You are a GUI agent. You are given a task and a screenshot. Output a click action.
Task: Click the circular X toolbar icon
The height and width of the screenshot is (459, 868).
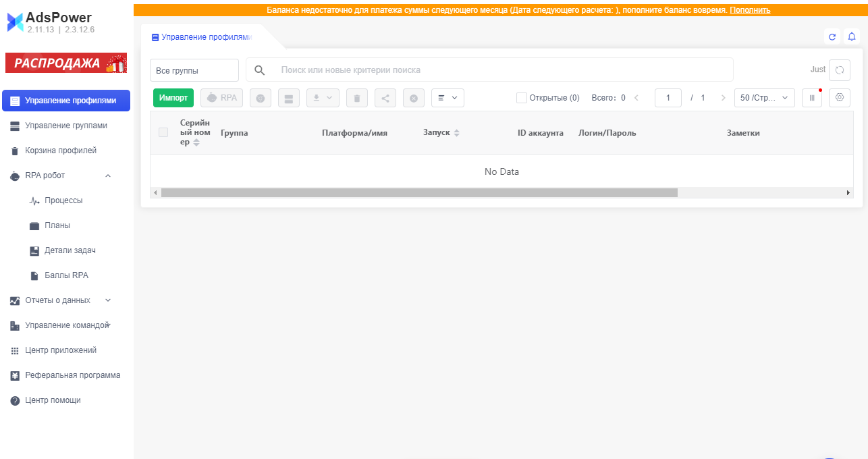(x=414, y=99)
